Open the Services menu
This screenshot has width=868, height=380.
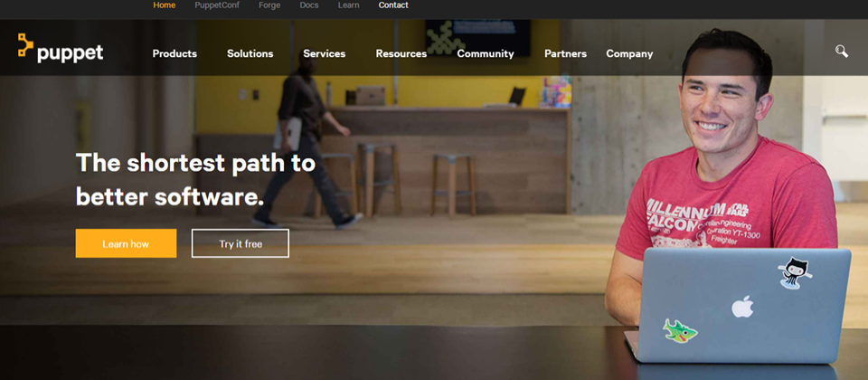click(x=325, y=53)
